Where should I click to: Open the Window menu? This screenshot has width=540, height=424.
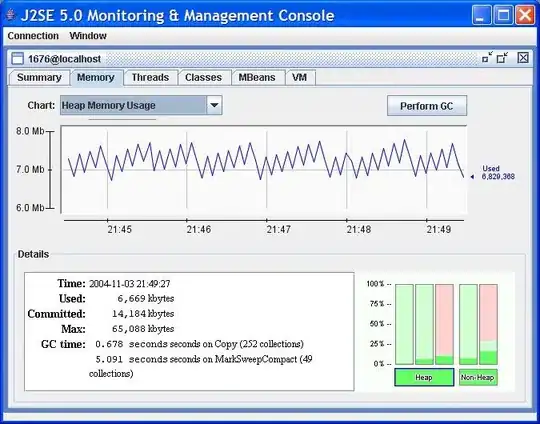[88, 36]
